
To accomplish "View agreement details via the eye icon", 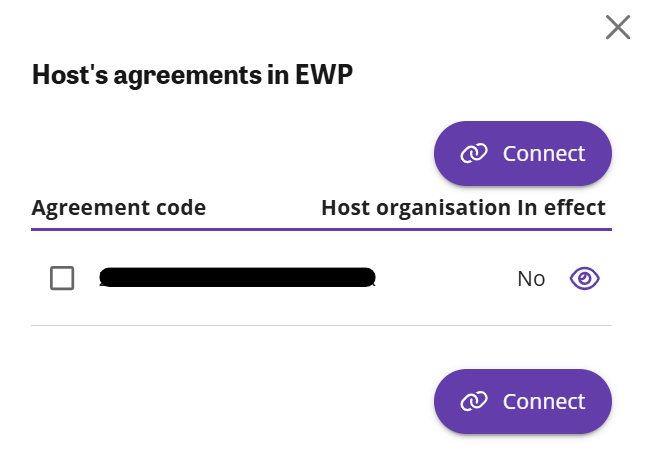I will click(584, 278).
